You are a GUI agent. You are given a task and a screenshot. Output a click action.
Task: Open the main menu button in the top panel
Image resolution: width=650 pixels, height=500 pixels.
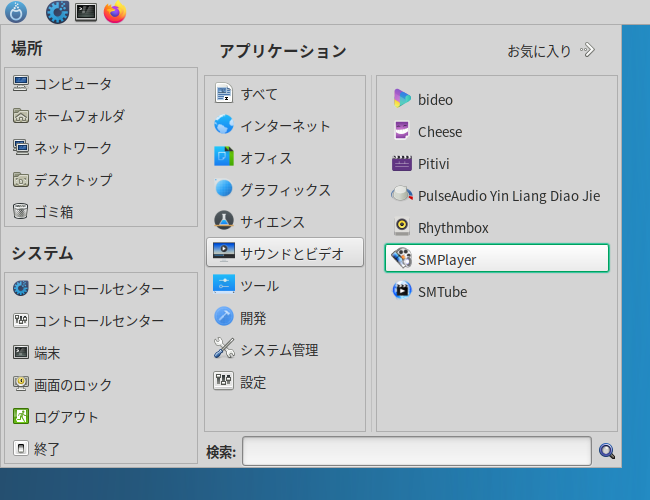click(x=16, y=12)
